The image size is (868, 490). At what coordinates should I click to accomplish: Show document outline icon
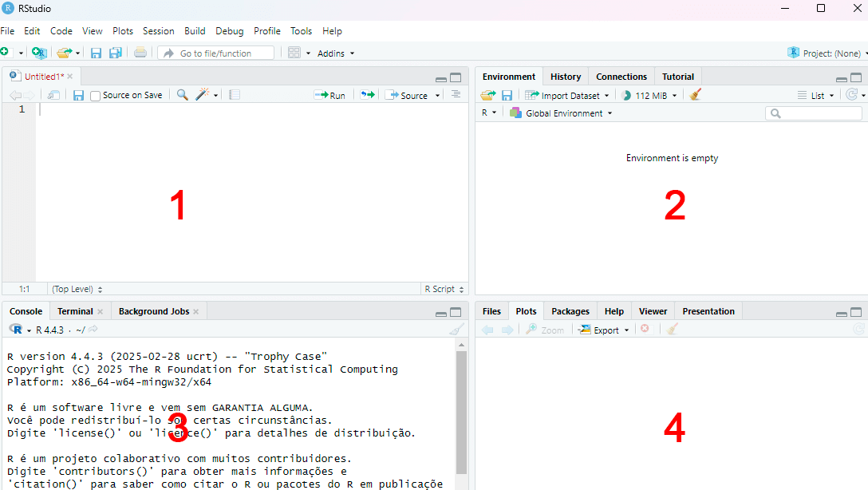(x=456, y=95)
